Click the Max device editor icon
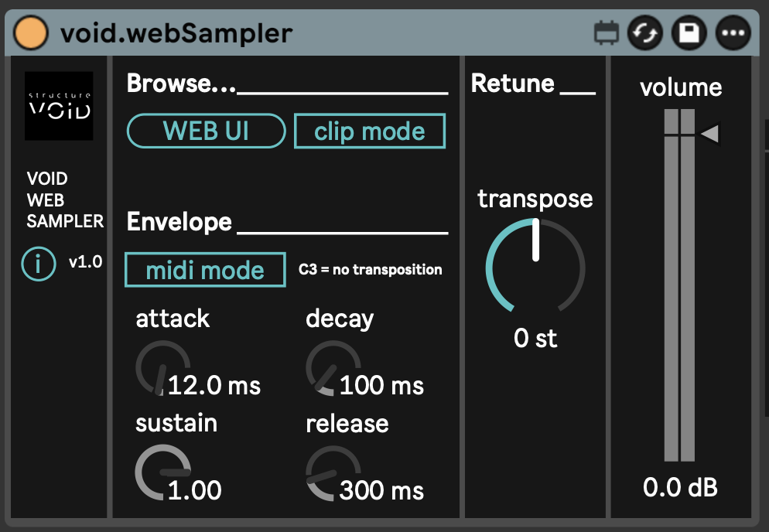 pyautogui.click(x=607, y=32)
